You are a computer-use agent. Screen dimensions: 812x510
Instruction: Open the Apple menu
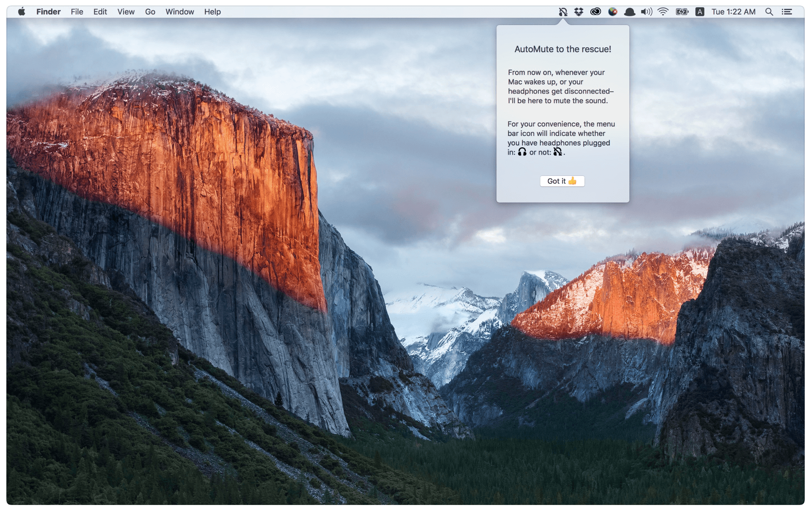click(x=21, y=11)
